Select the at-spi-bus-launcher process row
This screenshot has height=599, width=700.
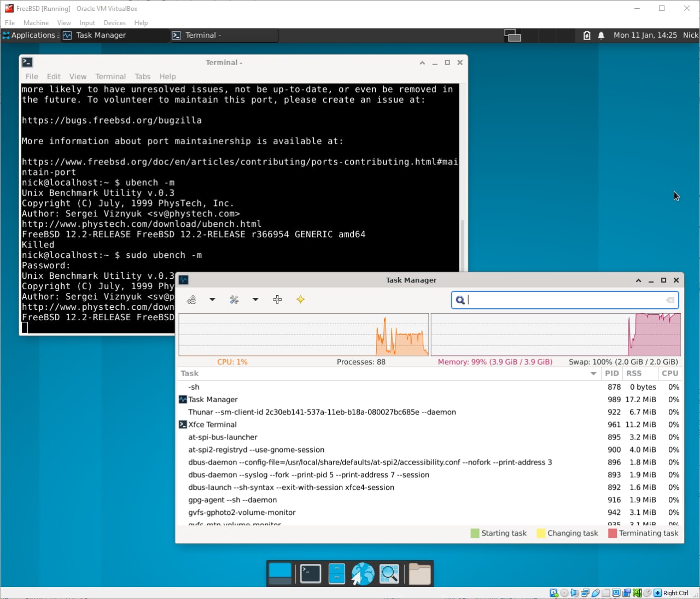pos(429,437)
